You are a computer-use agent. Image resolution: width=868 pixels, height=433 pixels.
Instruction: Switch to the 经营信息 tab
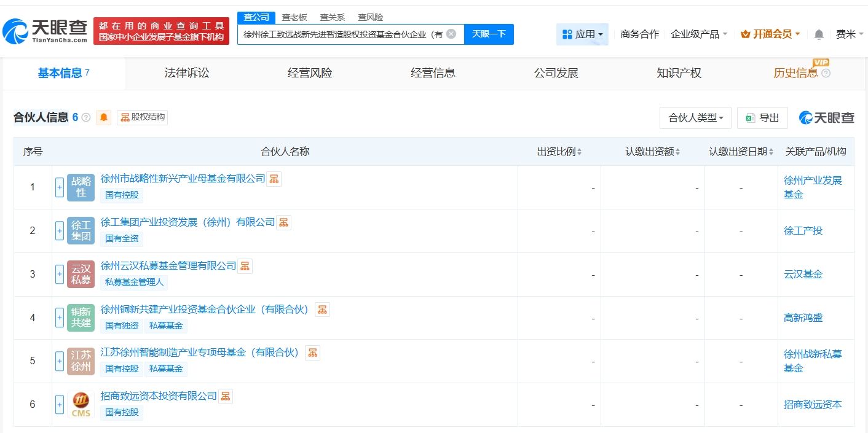(433, 73)
